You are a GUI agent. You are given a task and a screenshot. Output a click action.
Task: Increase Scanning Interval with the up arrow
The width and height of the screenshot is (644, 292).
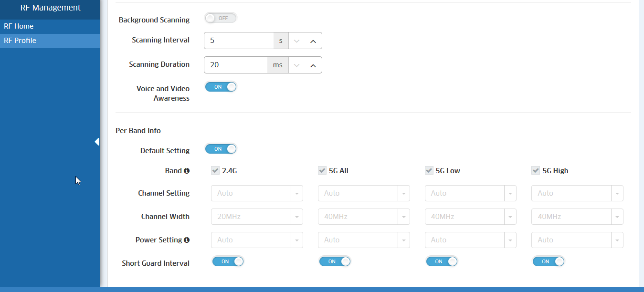(x=313, y=41)
